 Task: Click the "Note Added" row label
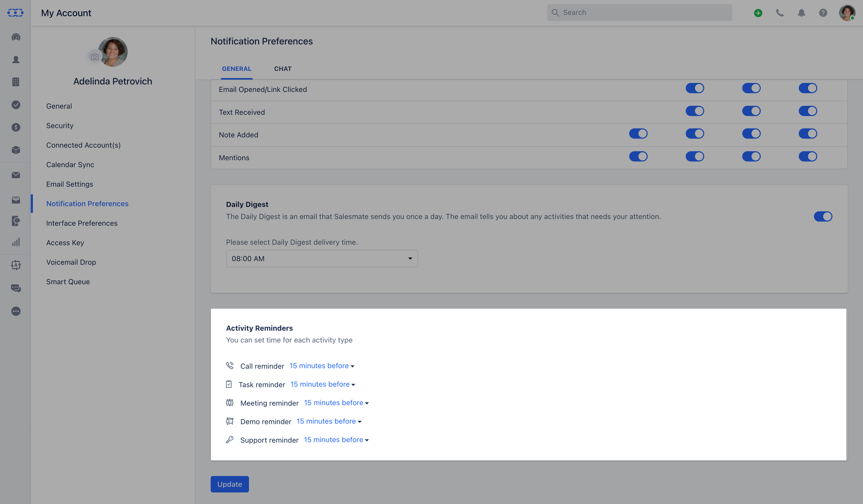(x=238, y=135)
